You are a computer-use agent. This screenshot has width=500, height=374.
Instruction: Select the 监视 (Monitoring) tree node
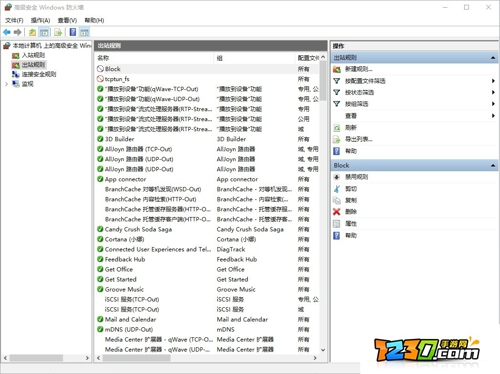click(x=28, y=84)
